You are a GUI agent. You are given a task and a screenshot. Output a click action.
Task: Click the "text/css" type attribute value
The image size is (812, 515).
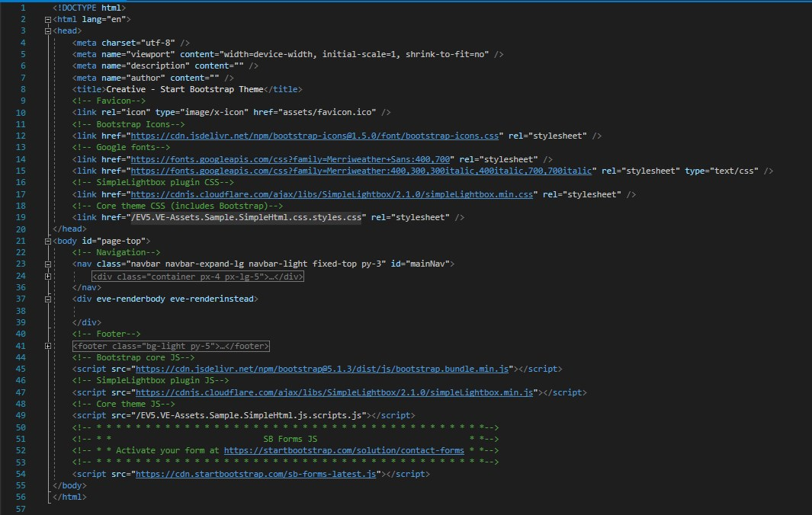click(x=734, y=171)
